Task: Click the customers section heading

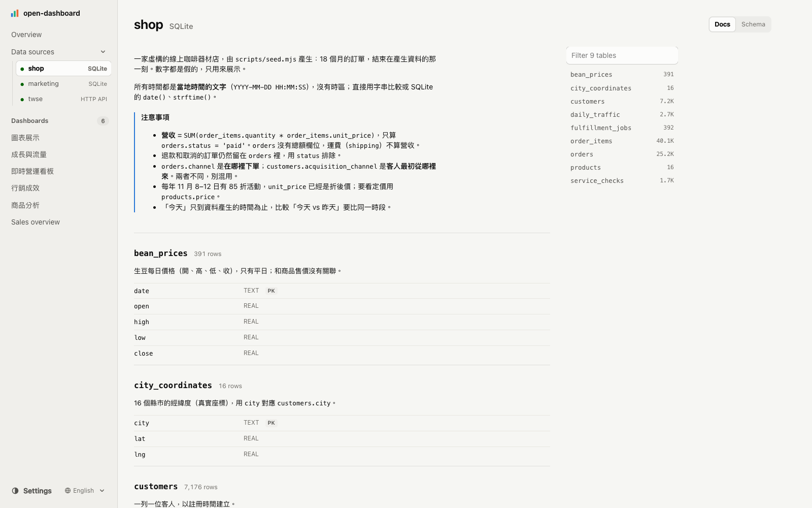Action: pos(156,486)
